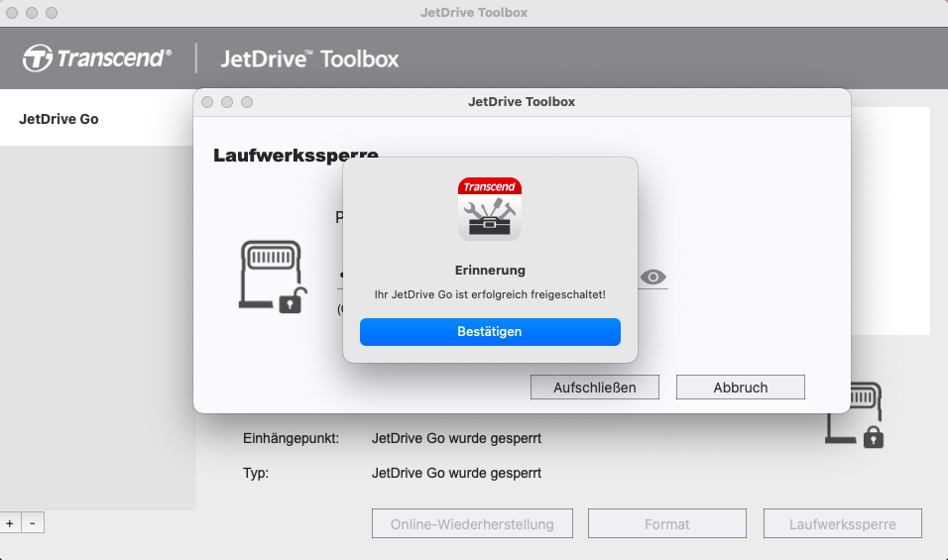
Task: Confirm the alert with Bestätigen button
Action: pyautogui.click(x=490, y=332)
